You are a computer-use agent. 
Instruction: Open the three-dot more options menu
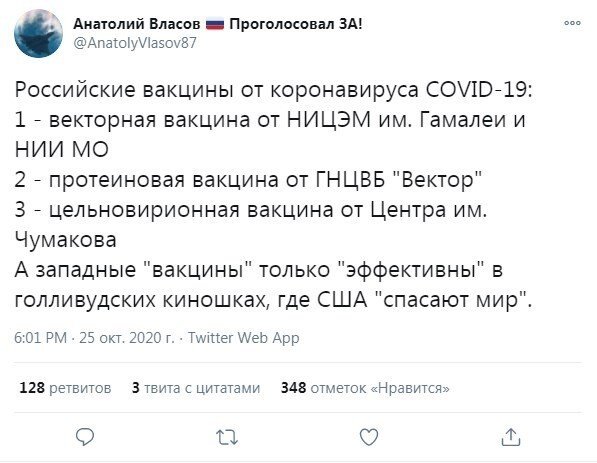[572, 23]
